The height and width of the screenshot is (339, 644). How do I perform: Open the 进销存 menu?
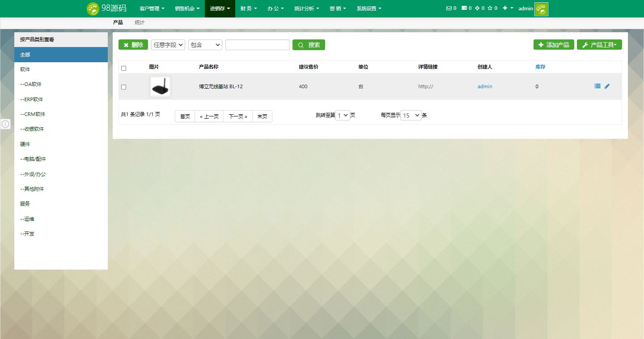(220, 8)
